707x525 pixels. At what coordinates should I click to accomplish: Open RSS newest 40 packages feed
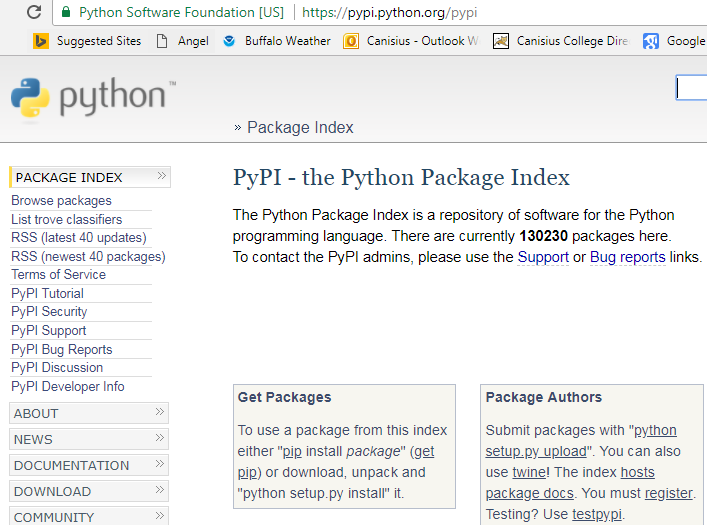coord(88,256)
